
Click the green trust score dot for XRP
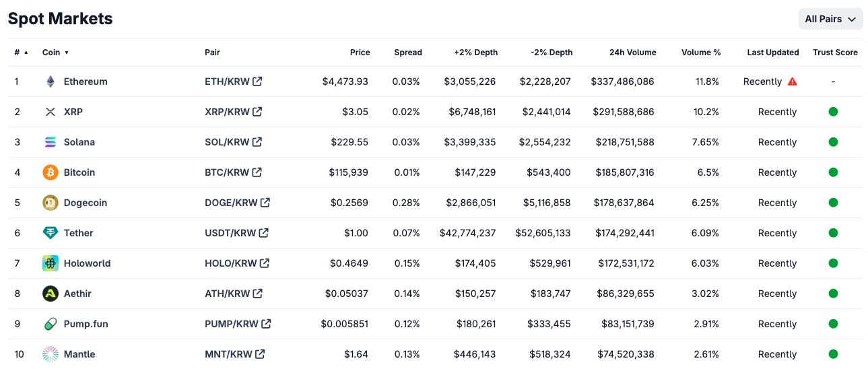[833, 112]
